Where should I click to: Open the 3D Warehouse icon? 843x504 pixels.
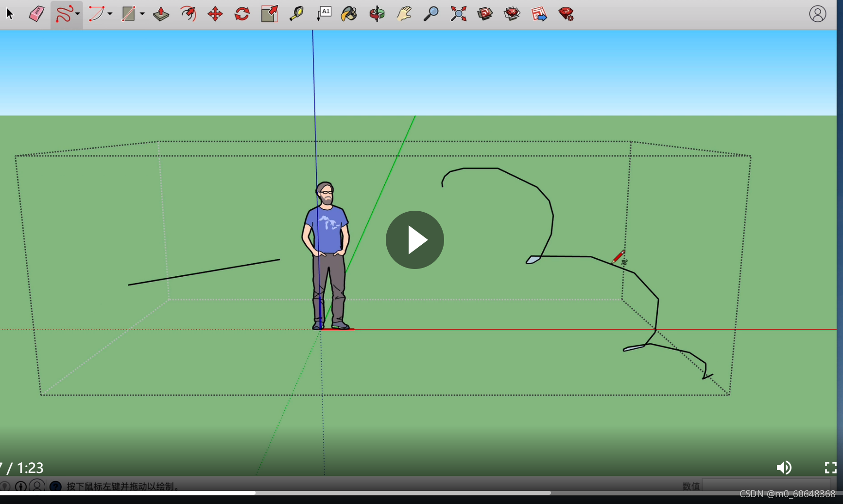pos(485,14)
